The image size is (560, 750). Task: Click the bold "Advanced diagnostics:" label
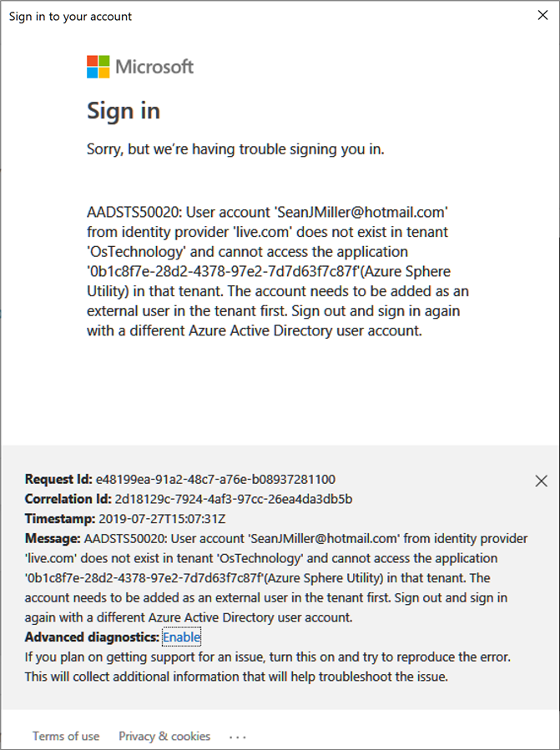(92, 637)
